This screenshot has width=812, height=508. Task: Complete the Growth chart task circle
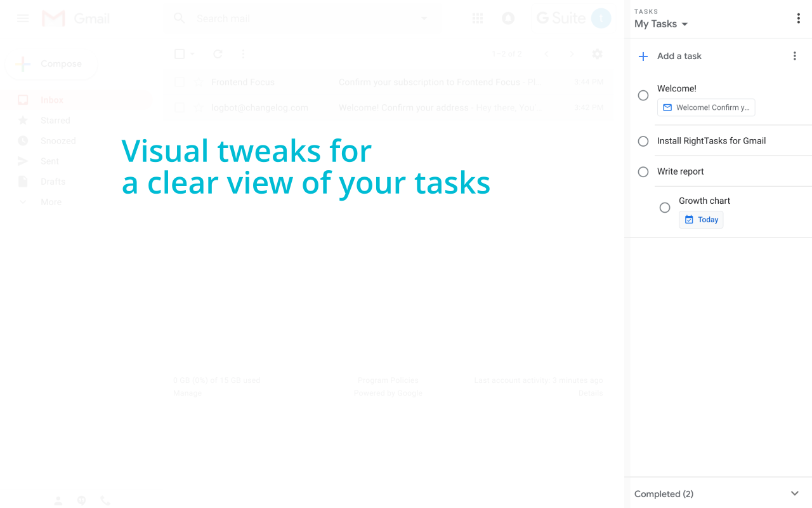tap(664, 207)
